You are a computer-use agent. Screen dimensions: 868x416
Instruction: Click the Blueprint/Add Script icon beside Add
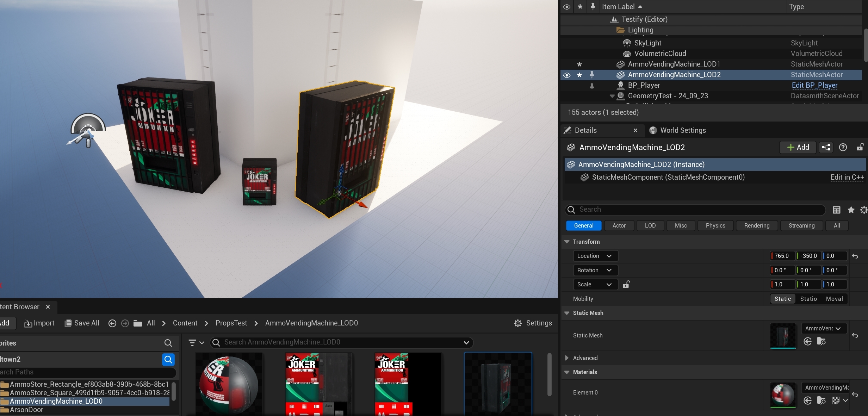(826, 147)
